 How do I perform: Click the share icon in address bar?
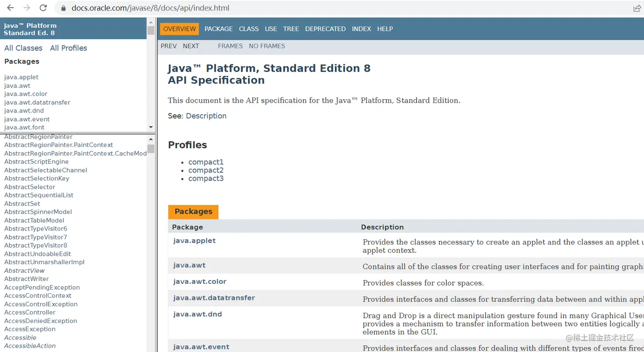point(637,8)
